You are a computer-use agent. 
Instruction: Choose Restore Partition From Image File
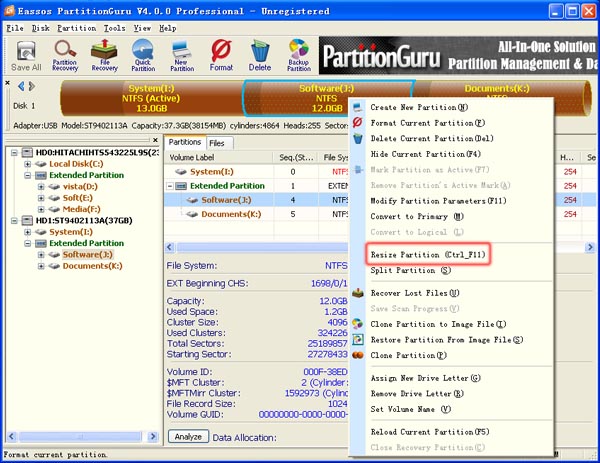tap(452, 340)
